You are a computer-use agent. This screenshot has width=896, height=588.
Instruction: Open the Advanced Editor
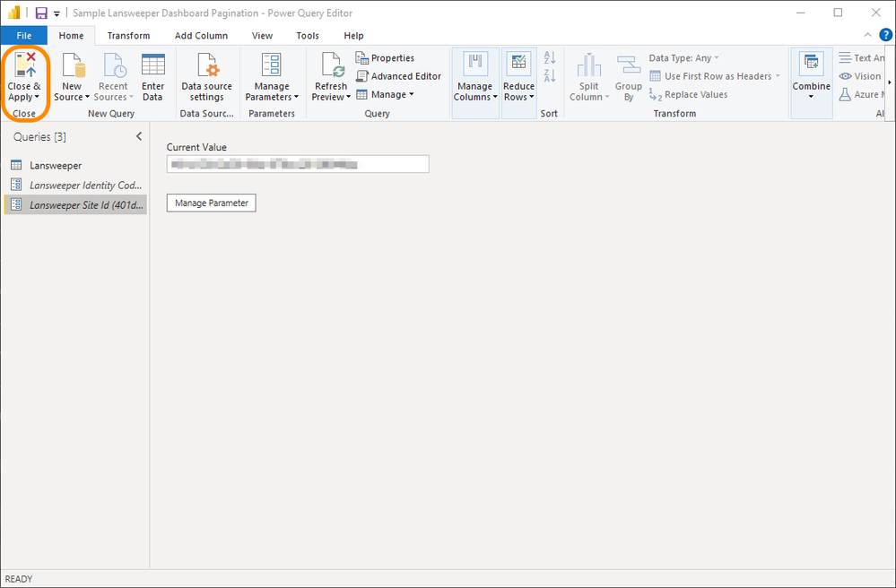tap(399, 75)
